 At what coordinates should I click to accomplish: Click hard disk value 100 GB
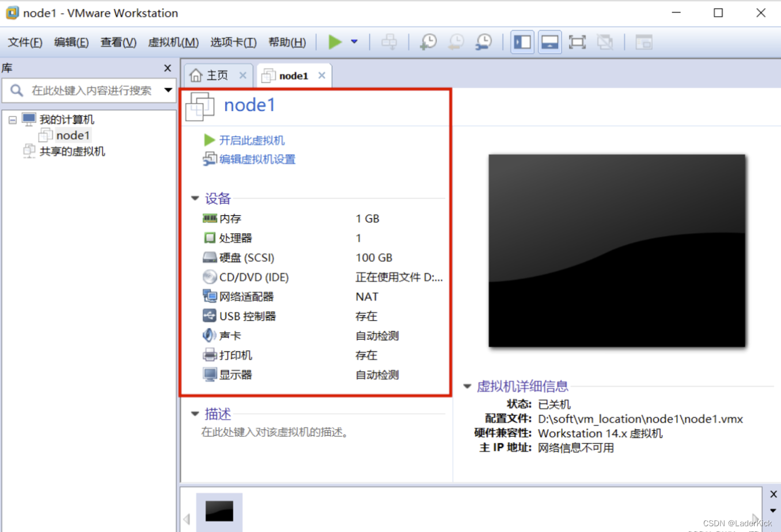(x=374, y=258)
